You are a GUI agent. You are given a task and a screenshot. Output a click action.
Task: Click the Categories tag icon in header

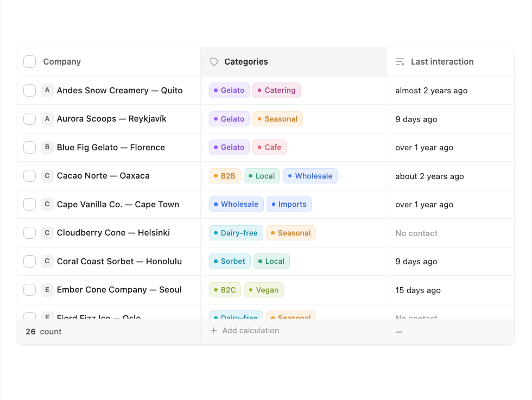[x=214, y=62]
